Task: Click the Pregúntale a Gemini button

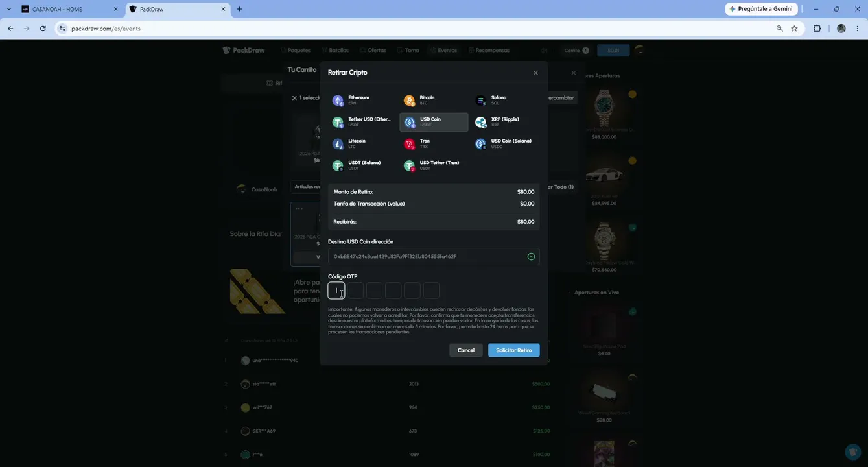Action: click(761, 9)
